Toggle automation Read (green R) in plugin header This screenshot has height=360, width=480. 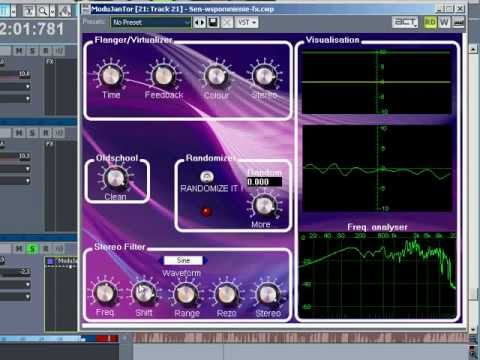point(430,22)
